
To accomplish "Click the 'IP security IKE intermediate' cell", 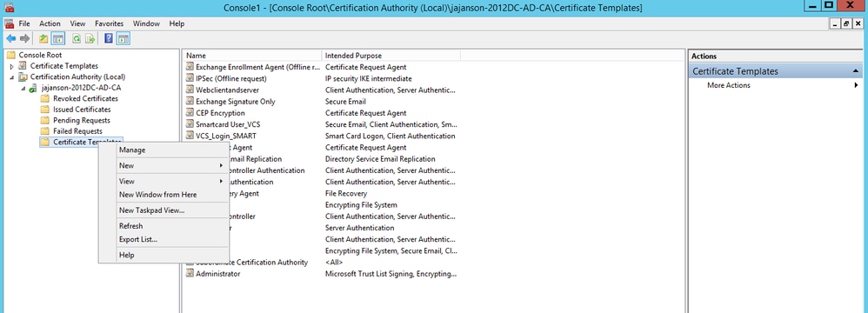I will [x=368, y=78].
